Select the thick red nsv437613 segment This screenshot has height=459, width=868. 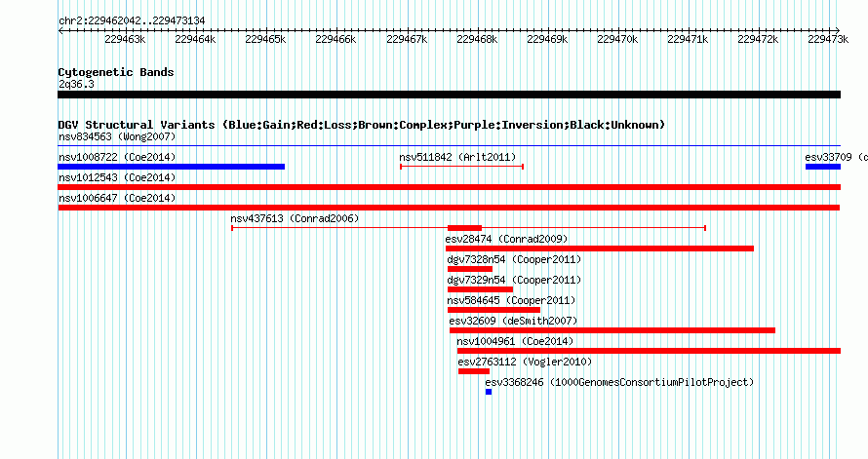coord(464,228)
